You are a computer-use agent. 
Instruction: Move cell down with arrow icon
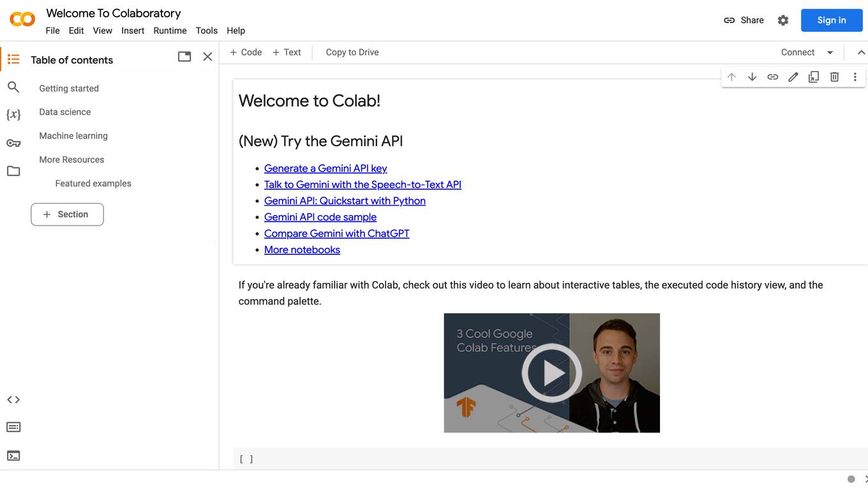pyautogui.click(x=752, y=77)
